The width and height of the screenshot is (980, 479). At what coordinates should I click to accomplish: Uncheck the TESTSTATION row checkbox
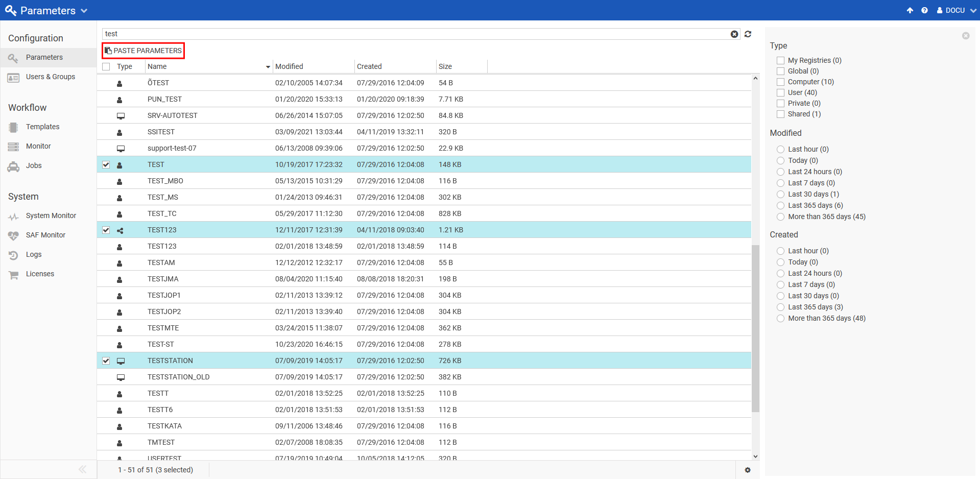coord(106,361)
